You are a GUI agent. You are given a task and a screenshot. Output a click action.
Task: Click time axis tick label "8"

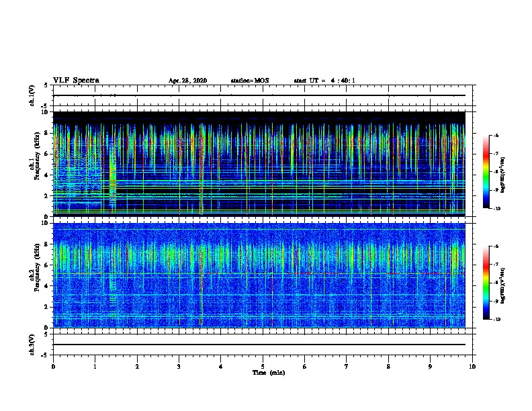388,367
